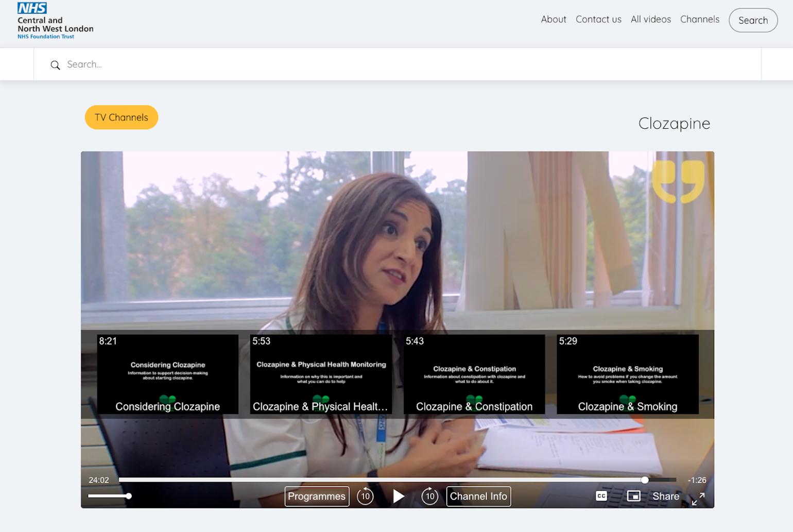Select the Considering Clozapine video thumbnail
The width and height of the screenshot is (793, 532).
(168, 374)
